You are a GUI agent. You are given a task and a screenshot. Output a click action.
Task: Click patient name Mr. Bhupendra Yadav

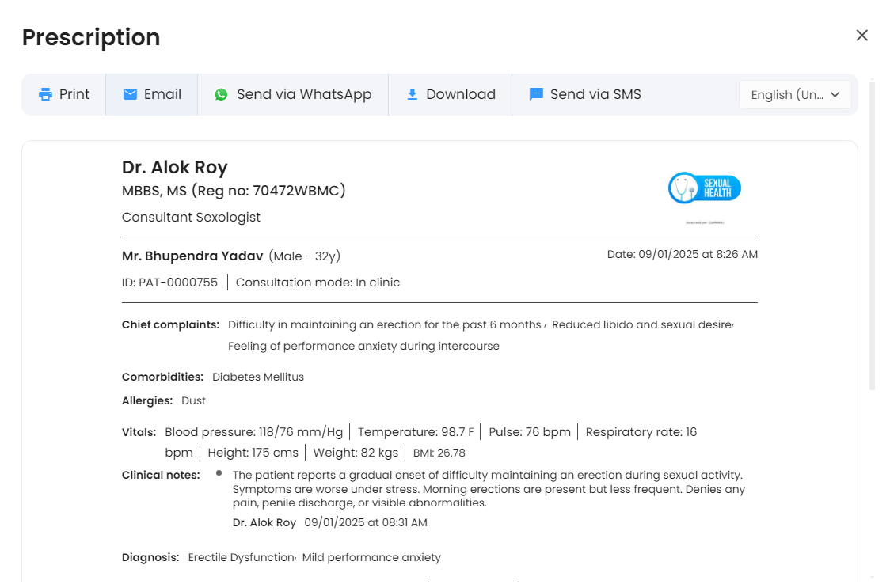pyautogui.click(x=192, y=256)
